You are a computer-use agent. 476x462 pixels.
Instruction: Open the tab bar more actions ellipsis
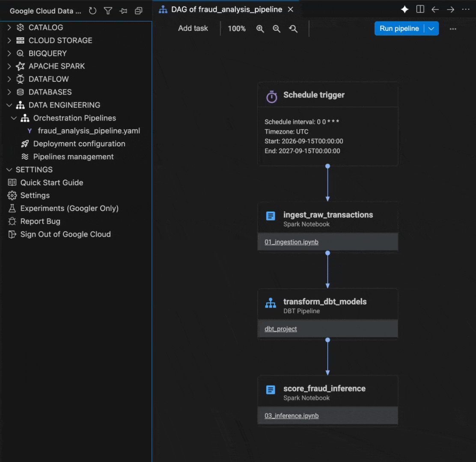[466, 9]
